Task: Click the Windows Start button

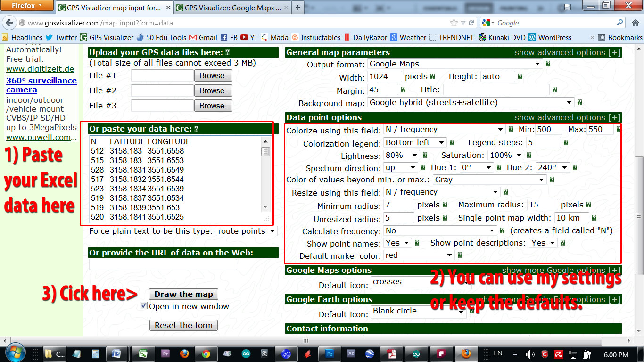Action: click(x=16, y=353)
